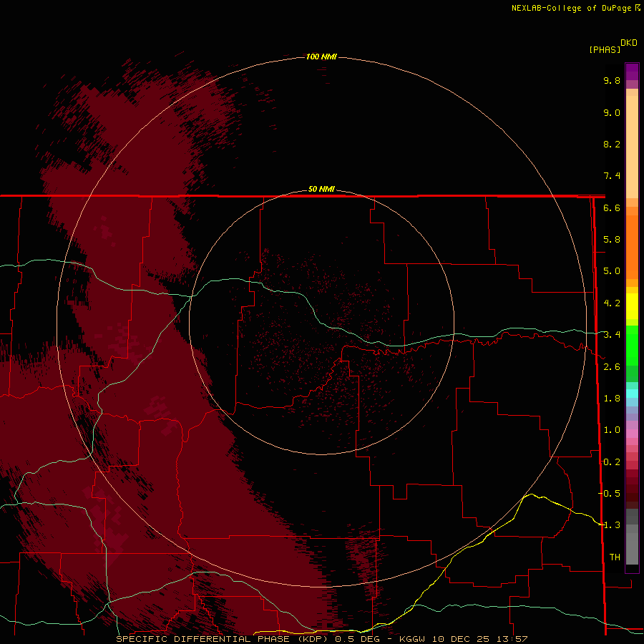Click the 8.2 legend value
The image size is (644, 644).
click(x=612, y=144)
